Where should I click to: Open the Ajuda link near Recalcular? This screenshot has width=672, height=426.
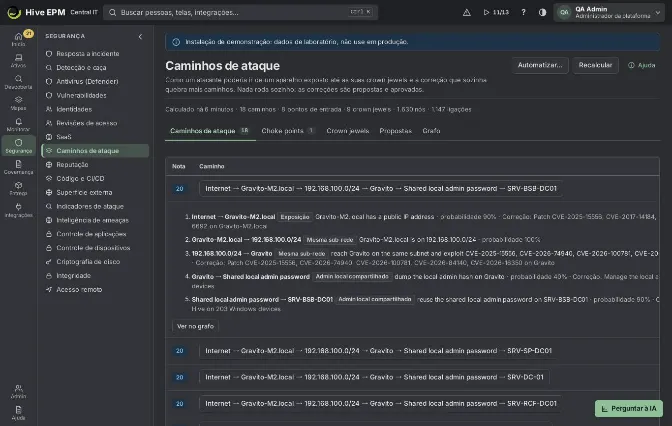pyautogui.click(x=642, y=65)
